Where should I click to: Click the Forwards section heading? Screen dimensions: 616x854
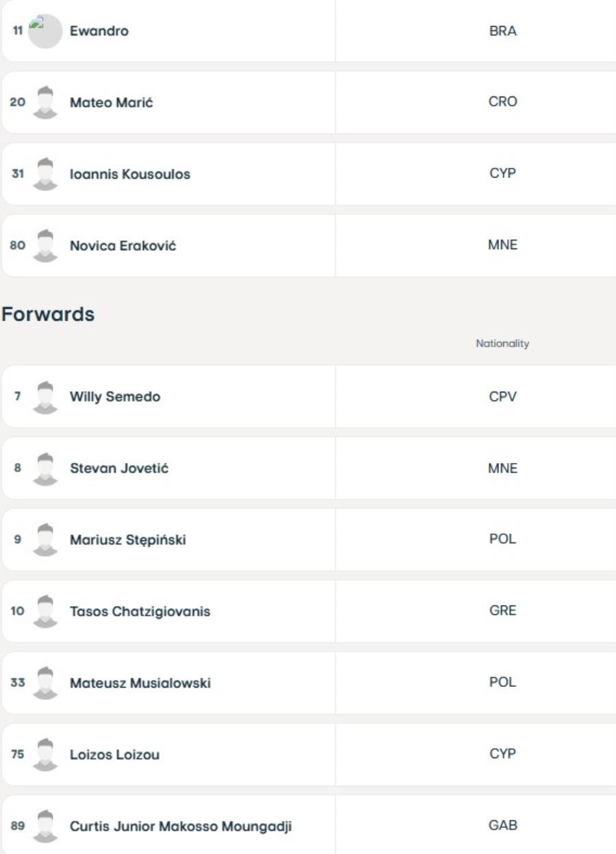click(47, 314)
